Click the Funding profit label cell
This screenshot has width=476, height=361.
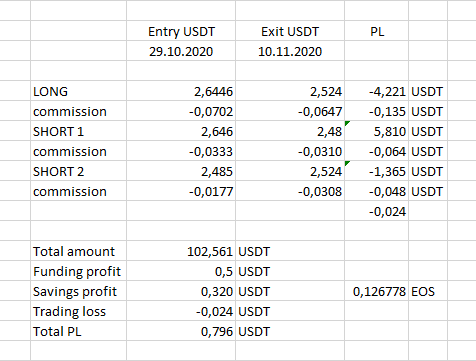[78, 271]
